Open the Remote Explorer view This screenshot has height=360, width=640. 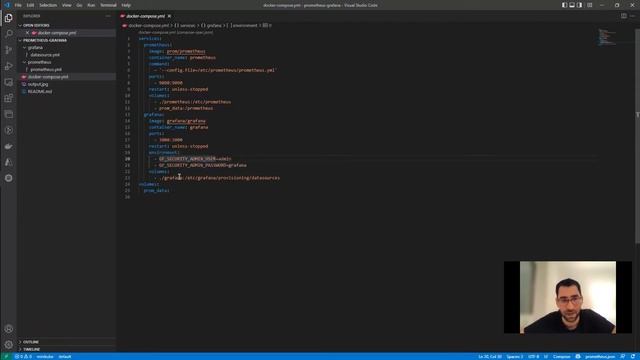pyautogui.click(x=9, y=82)
